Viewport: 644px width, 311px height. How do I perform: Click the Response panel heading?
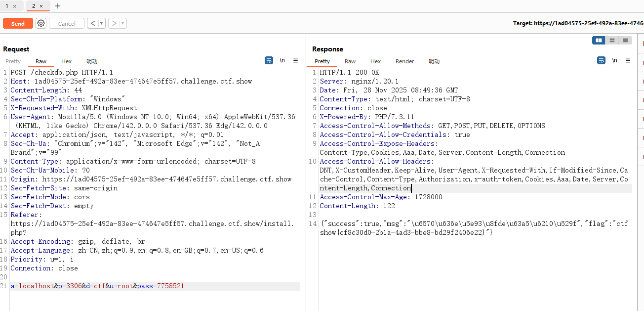[327, 49]
